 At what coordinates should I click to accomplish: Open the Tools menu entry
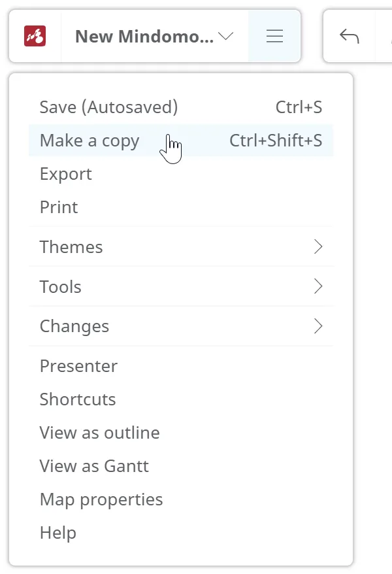coord(61,286)
